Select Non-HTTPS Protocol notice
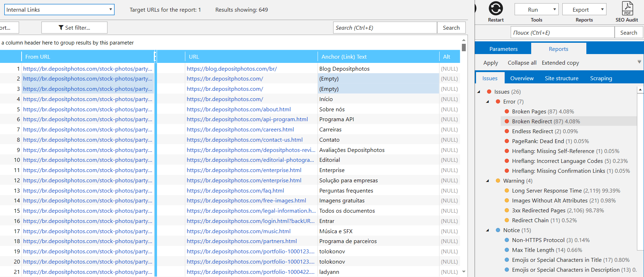 pos(551,240)
